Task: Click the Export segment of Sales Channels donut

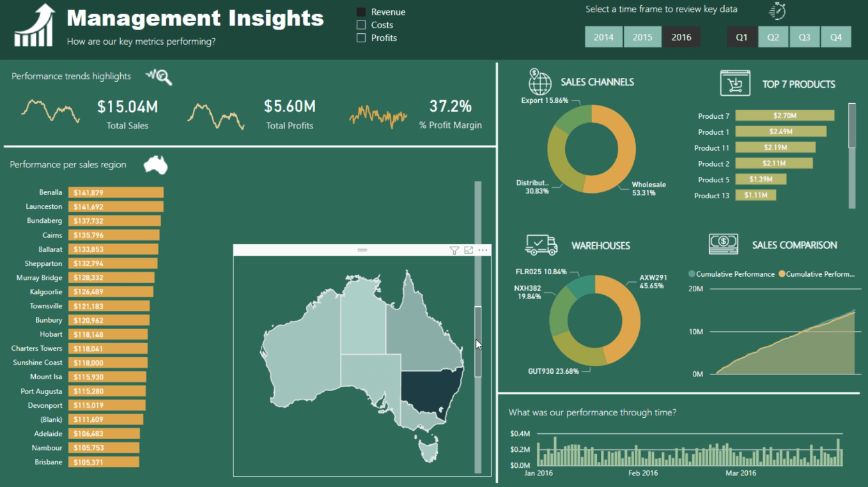Action: pyautogui.click(x=573, y=118)
